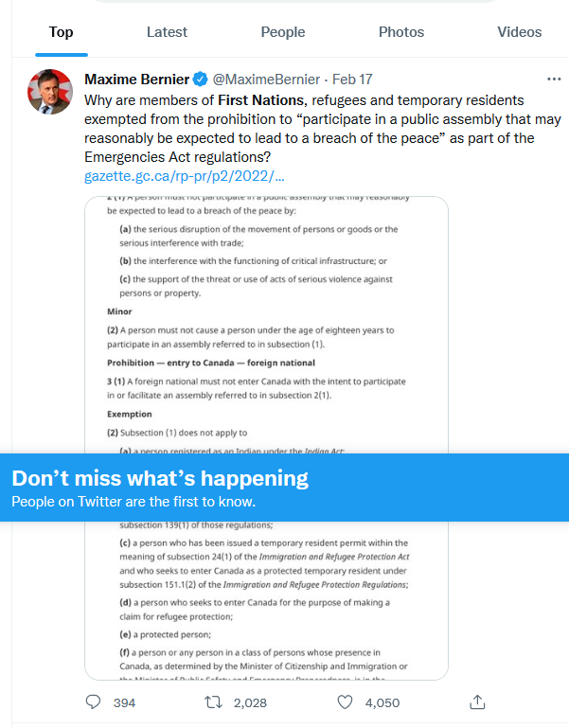Open Maxime Bernier's profile picture
This screenshot has height=728, width=569.
click(x=50, y=92)
